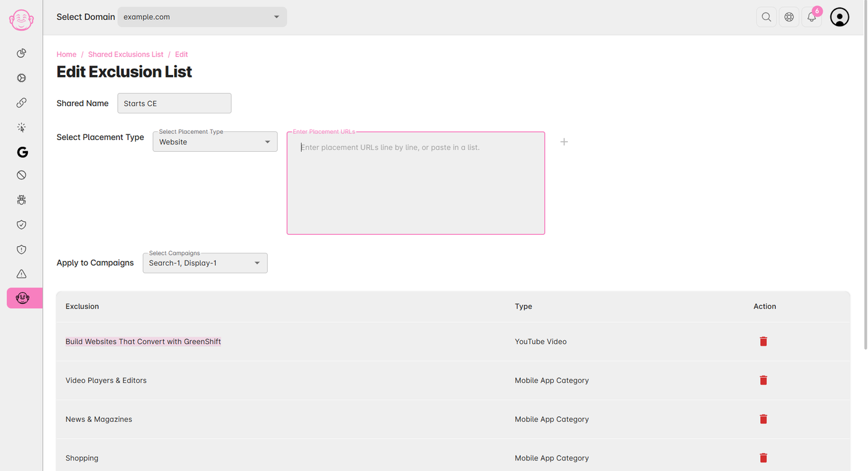Screen dimensions: 868x471
Task: Delete the News & Magazines exclusion
Action: (763, 420)
